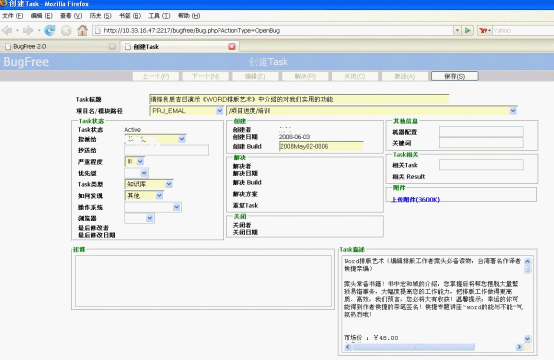Click inside the 注释 comment textarea

[x=203, y=281]
